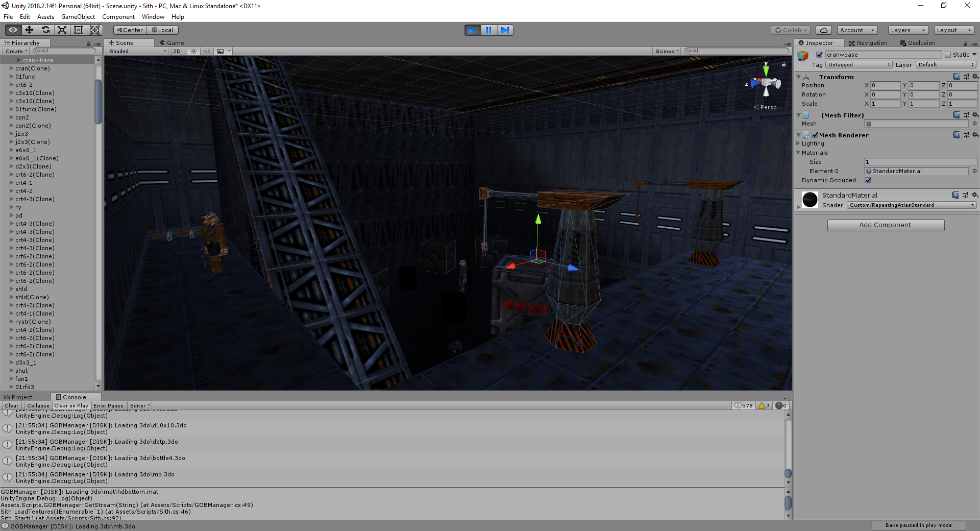This screenshot has height=531, width=980.
Task: Open the Layers dropdown in toolbar
Action: [x=908, y=30]
